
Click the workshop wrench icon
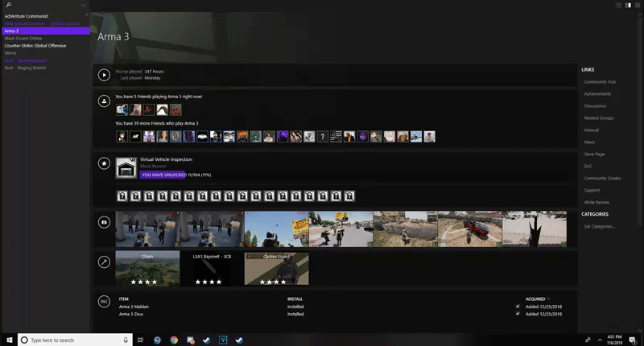pos(104,262)
